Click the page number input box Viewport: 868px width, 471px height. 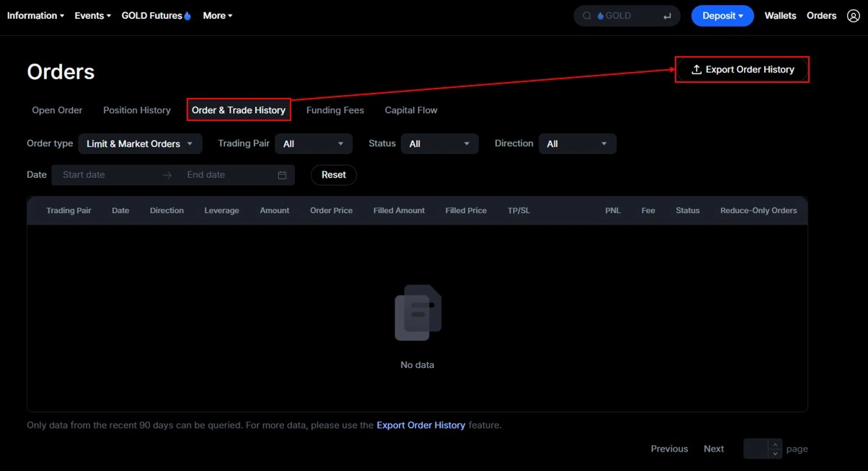(x=756, y=449)
